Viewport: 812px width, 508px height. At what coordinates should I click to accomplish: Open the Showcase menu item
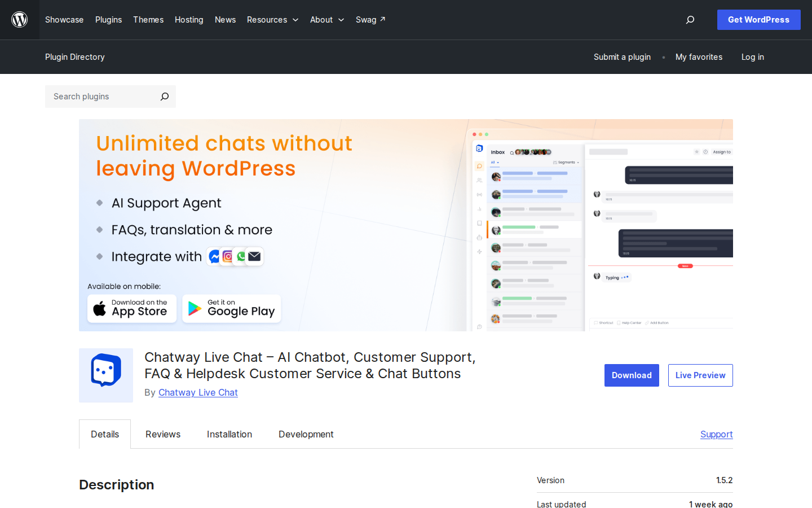click(x=64, y=20)
